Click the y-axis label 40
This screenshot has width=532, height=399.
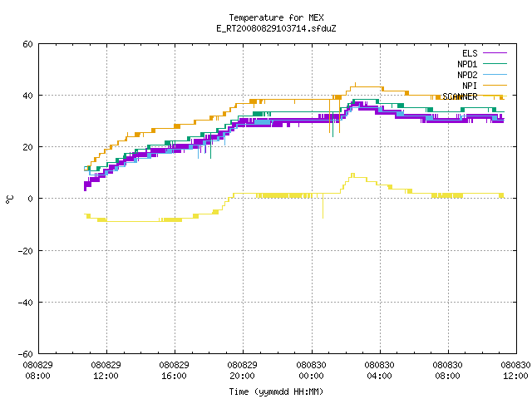[27, 96]
